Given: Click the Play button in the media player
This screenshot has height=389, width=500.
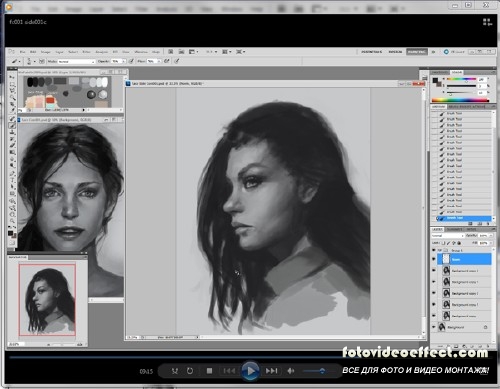Looking at the screenshot, I should tap(250, 371).
